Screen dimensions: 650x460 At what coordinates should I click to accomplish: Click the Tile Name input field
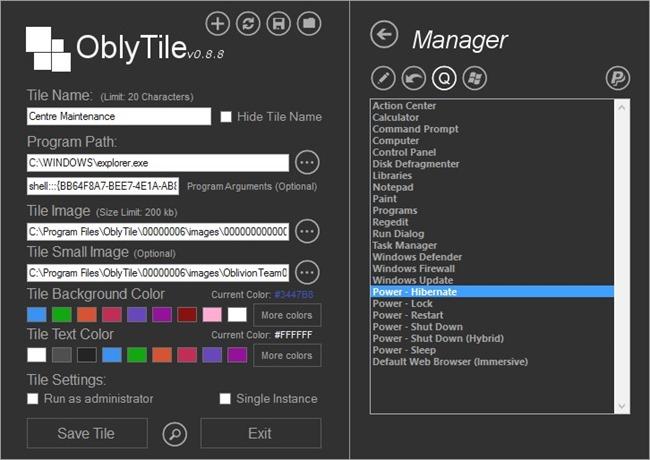(x=119, y=116)
